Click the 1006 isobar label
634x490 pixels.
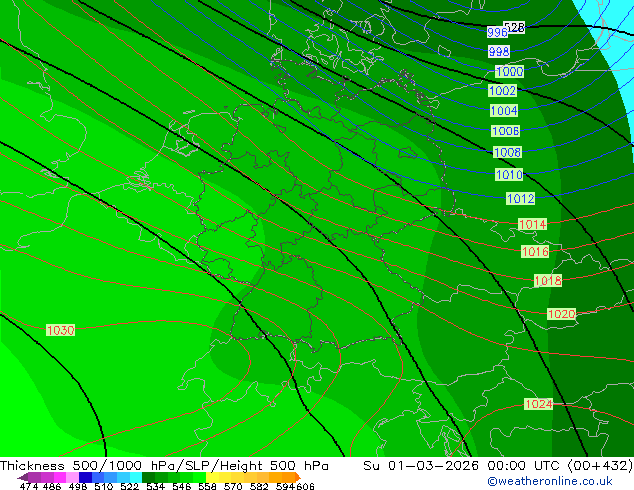pyautogui.click(x=505, y=131)
